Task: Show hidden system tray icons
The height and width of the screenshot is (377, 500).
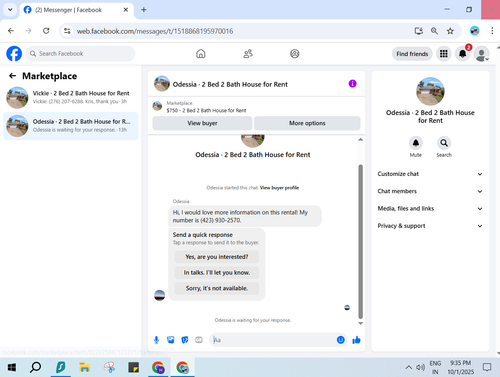Action: coord(409,367)
